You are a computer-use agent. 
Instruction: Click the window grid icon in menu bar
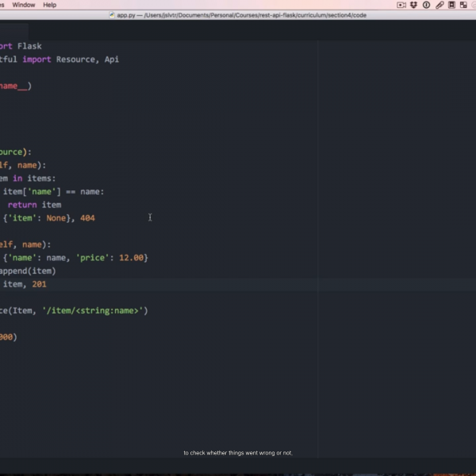(x=462, y=5)
